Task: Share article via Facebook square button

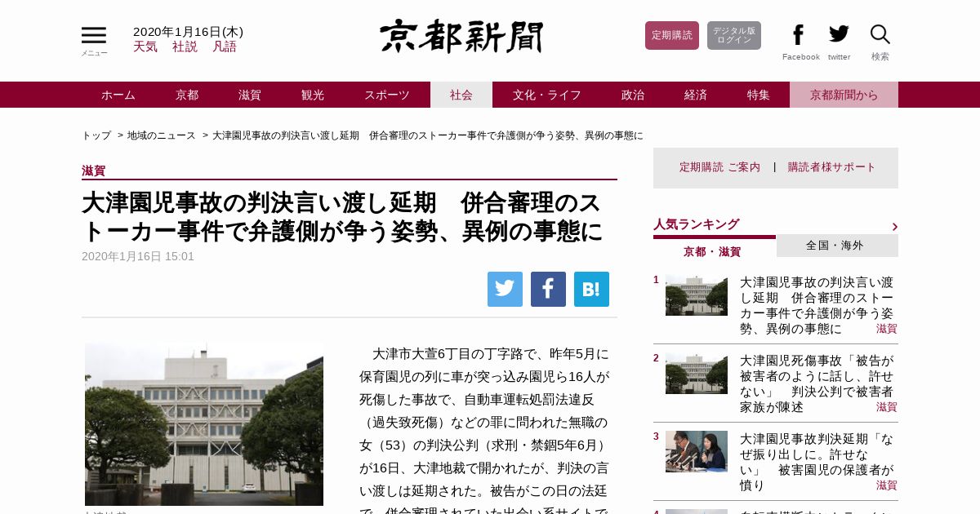Action: pos(548,289)
